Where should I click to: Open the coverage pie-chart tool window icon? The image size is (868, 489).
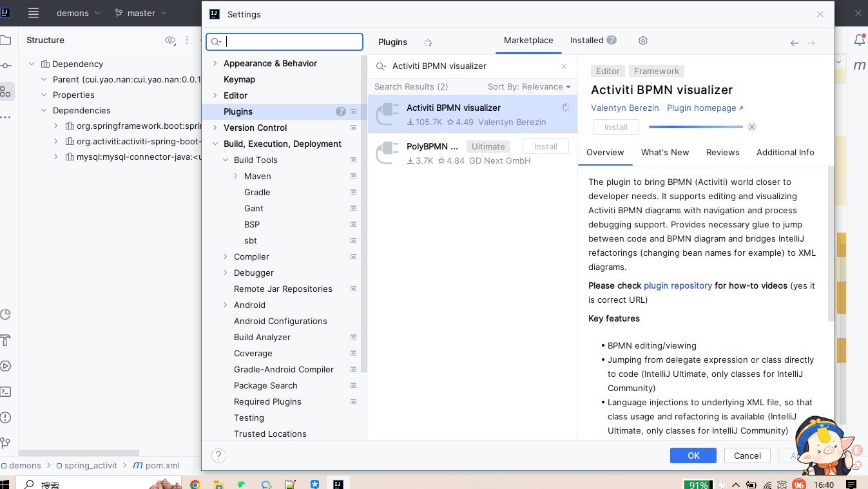coord(5,314)
